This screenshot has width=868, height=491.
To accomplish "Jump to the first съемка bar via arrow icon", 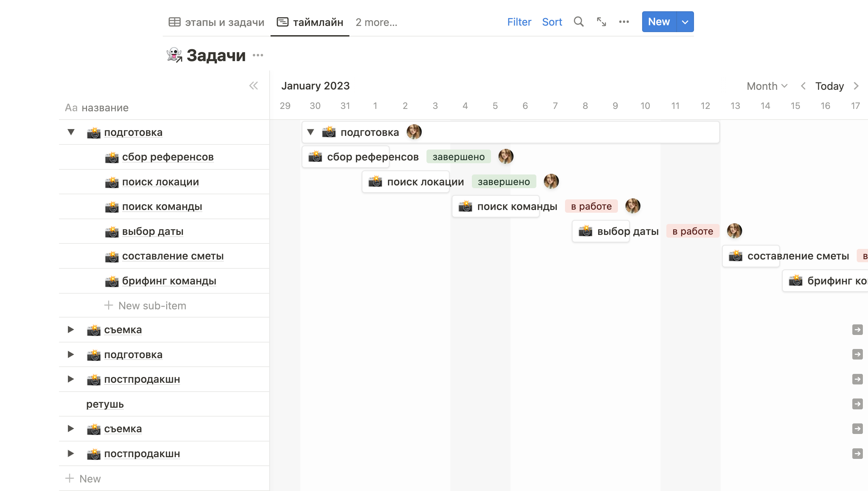I will click(857, 329).
